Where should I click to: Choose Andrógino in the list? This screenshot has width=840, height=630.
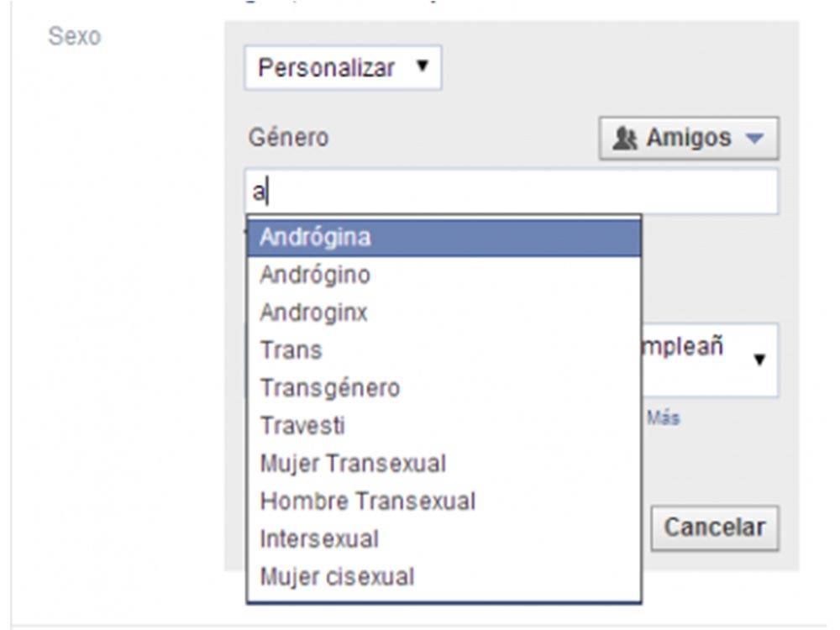tap(444, 275)
